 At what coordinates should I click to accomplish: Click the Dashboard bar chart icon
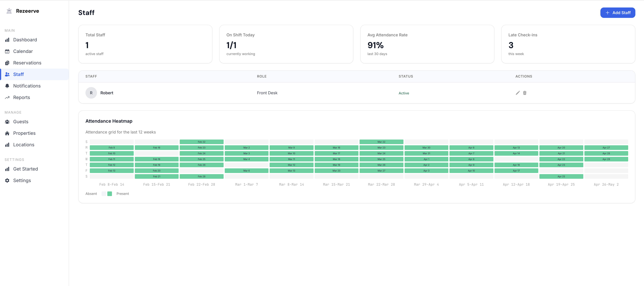pyautogui.click(x=7, y=40)
